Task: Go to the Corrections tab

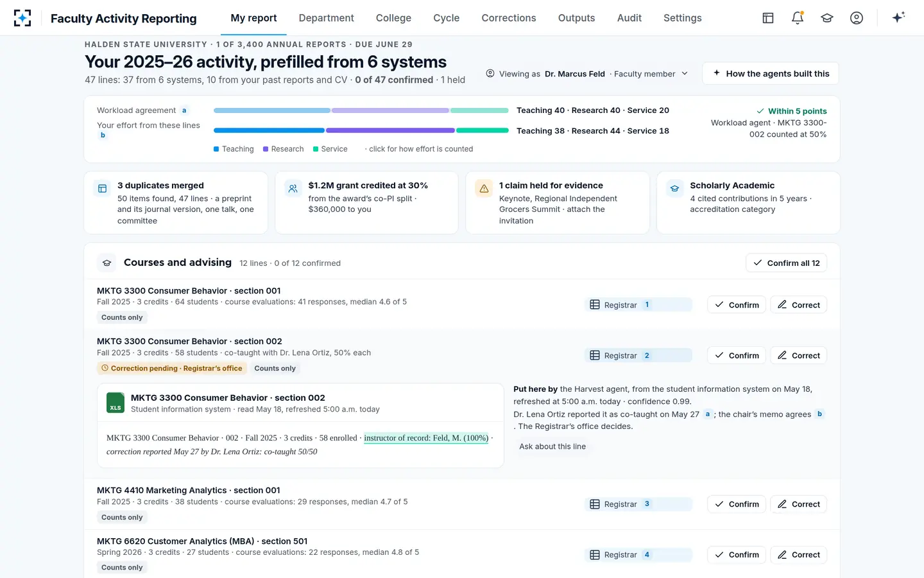Action: pos(509,18)
